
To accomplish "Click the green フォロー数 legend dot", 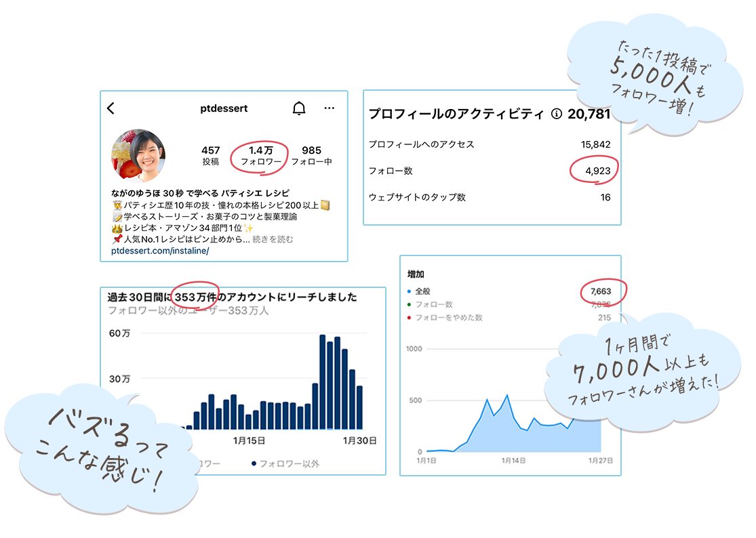I will (410, 305).
